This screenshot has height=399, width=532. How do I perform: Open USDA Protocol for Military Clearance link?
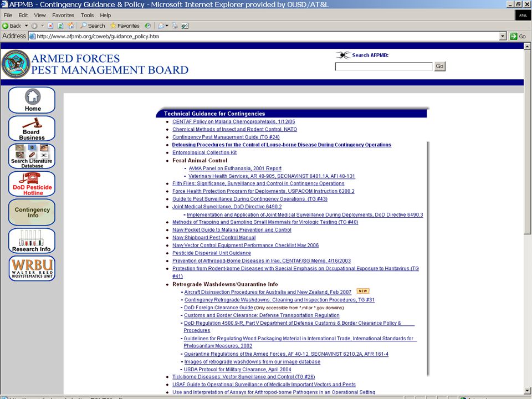(x=238, y=370)
